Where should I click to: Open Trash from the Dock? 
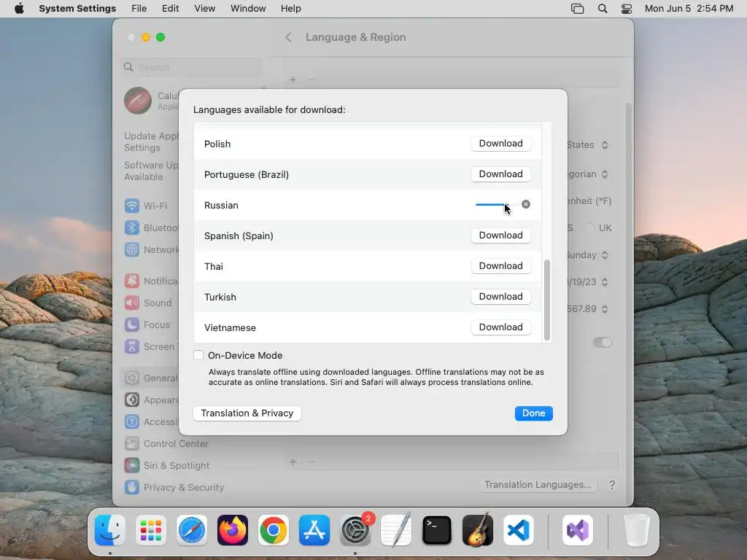[637, 530]
